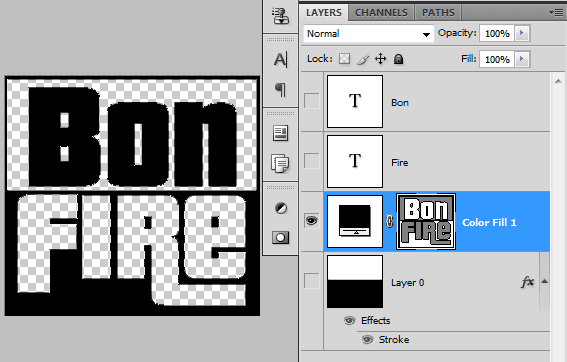Viewport: 567px width, 362px height.
Task: Hide the Color Fill 1 layer eye
Action: coord(311,220)
